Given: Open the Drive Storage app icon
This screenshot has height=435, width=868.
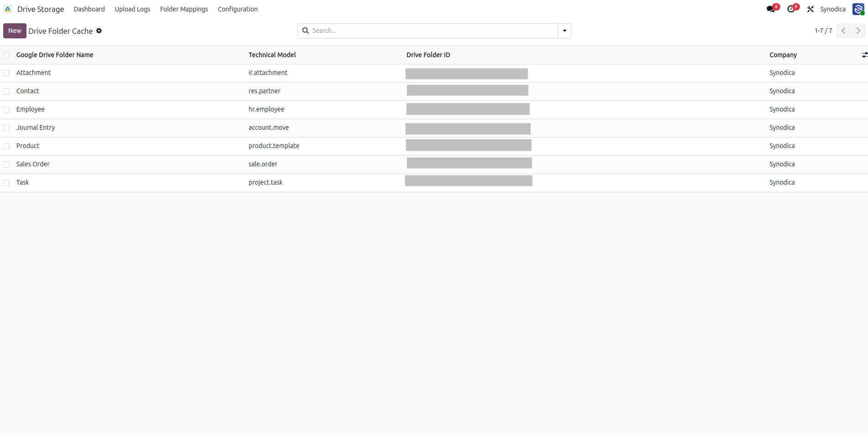Looking at the screenshot, I should click(8, 9).
